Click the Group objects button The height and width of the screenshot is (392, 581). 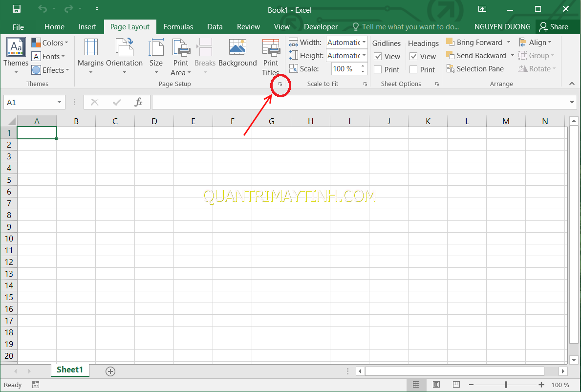pyautogui.click(x=537, y=56)
